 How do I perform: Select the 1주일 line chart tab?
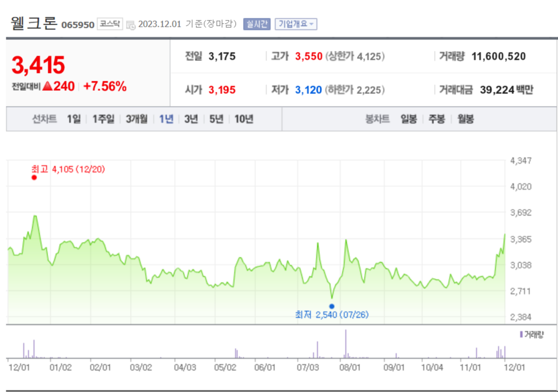[x=103, y=119]
